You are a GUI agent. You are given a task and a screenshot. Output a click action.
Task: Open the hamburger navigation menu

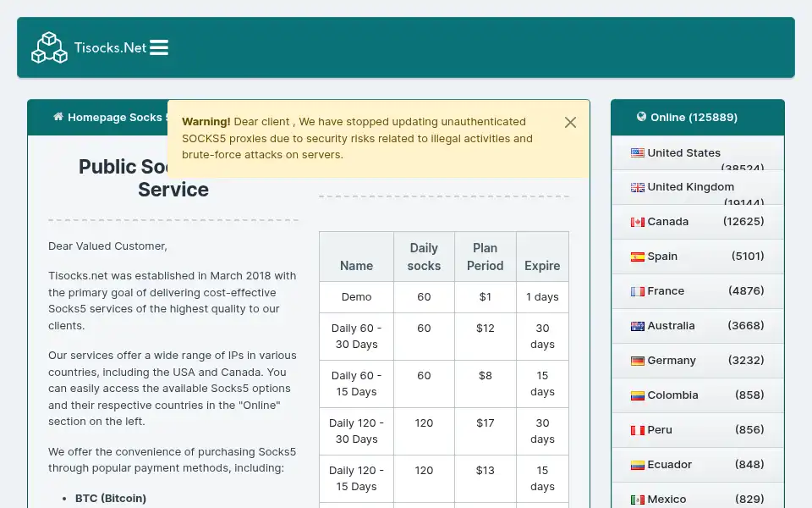[159, 47]
